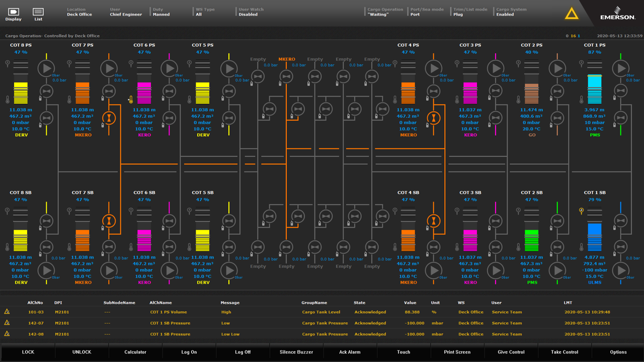Click the COT 1 PS cargo pump icon
644x362 pixels.
point(621,68)
